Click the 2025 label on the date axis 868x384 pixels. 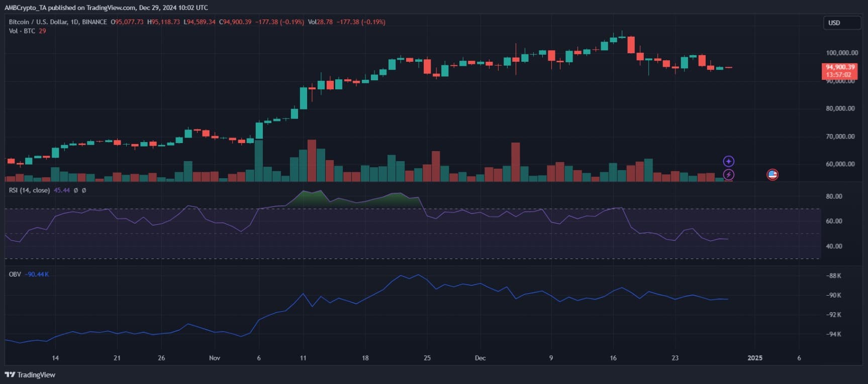[x=755, y=358]
